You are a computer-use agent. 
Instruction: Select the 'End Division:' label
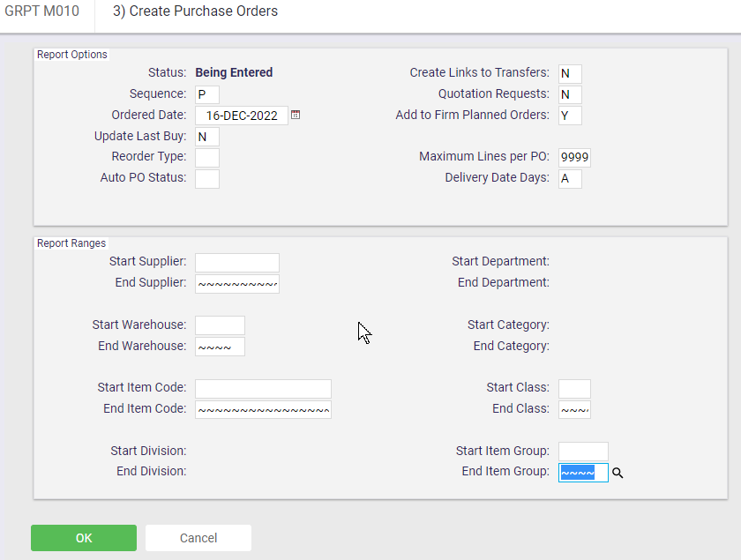(151, 471)
